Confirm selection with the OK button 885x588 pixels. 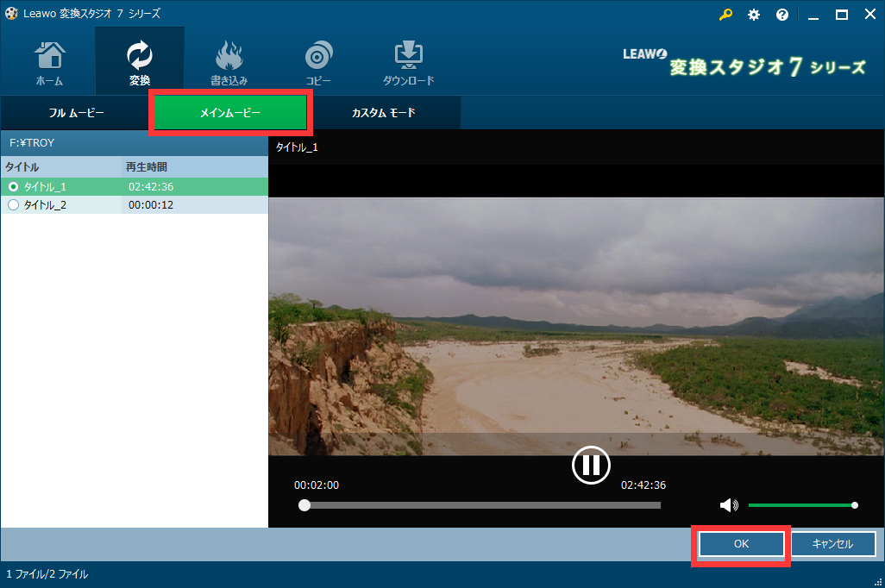pyautogui.click(x=741, y=544)
